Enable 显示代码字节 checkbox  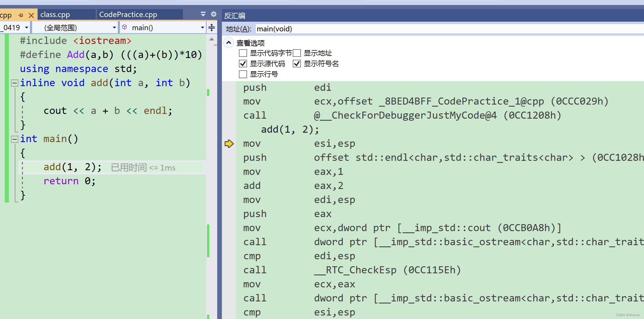point(243,53)
